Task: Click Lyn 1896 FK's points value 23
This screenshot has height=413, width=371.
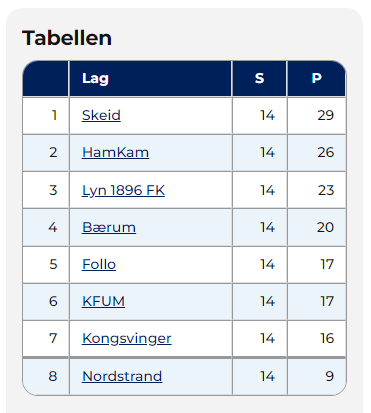Action: [326, 190]
